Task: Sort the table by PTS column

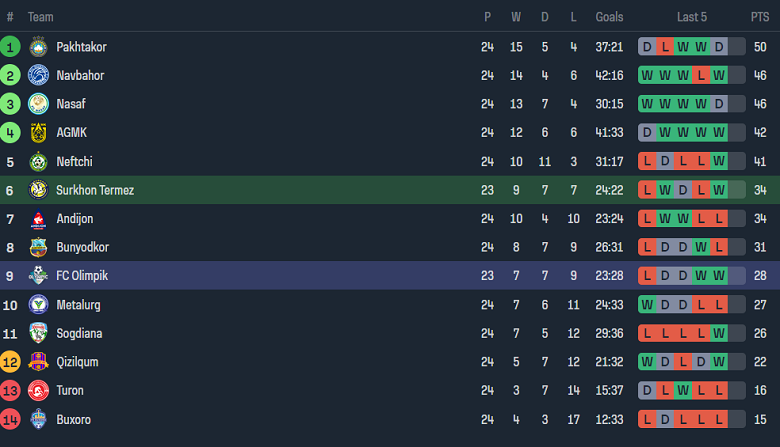Action: click(x=760, y=17)
